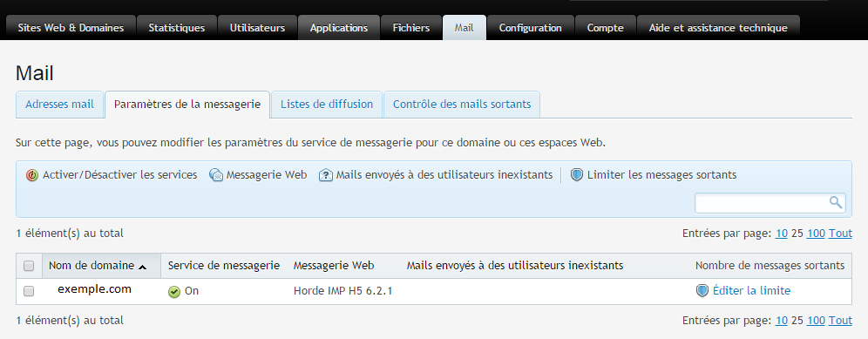Click Nombre de messages sortants column header
868x339 pixels.
point(770,266)
